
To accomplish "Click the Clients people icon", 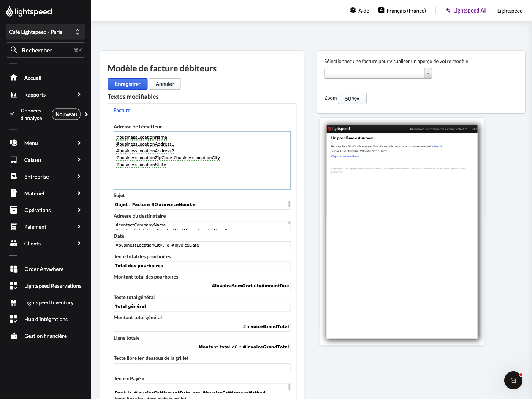I will tap(14, 243).
